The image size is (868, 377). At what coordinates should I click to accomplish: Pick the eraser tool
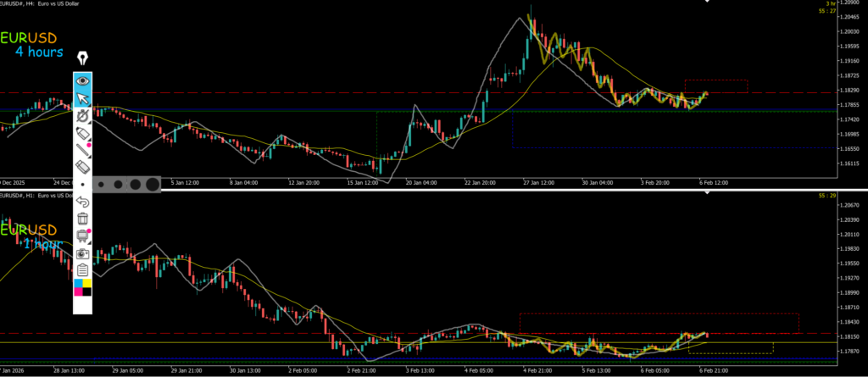82,169
